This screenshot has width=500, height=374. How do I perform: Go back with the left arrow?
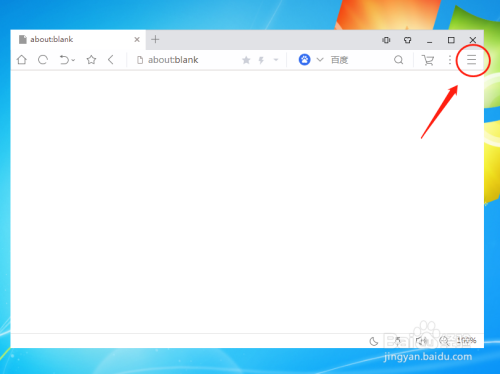111,60
